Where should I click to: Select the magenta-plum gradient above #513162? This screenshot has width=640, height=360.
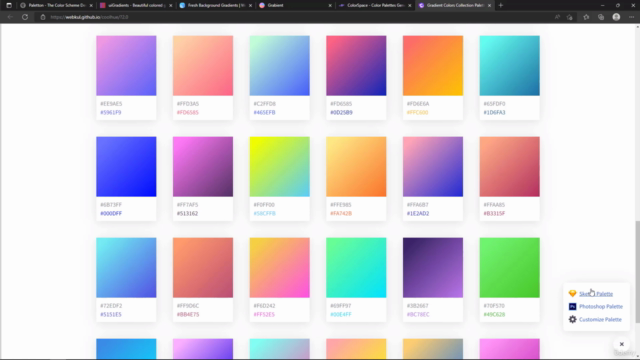[x=203, y=167]
